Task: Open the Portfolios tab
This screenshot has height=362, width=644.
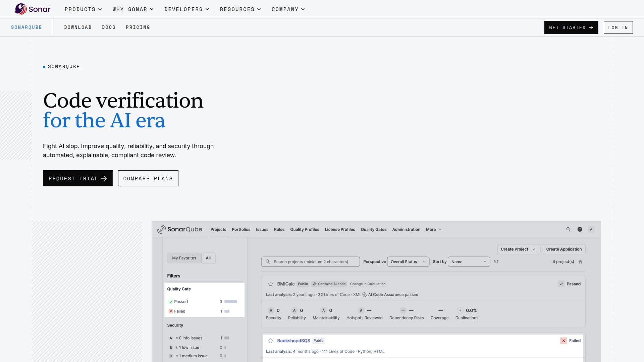Action: click(x=241, y=230)
